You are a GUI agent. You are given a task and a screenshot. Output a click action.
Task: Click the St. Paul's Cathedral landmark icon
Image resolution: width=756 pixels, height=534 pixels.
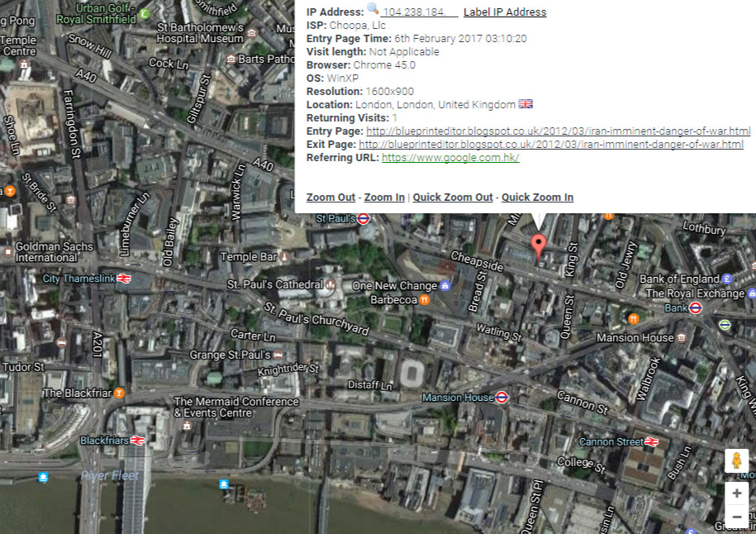[x=330, y=284]
